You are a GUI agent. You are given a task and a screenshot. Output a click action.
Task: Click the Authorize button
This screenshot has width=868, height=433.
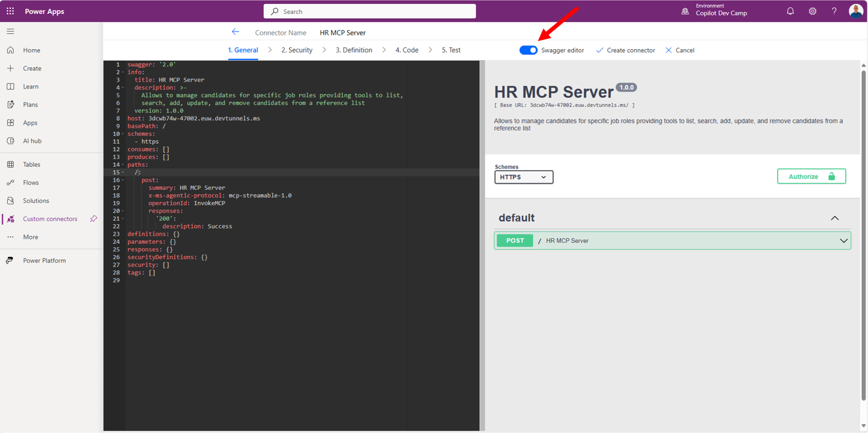pos(812,176)
